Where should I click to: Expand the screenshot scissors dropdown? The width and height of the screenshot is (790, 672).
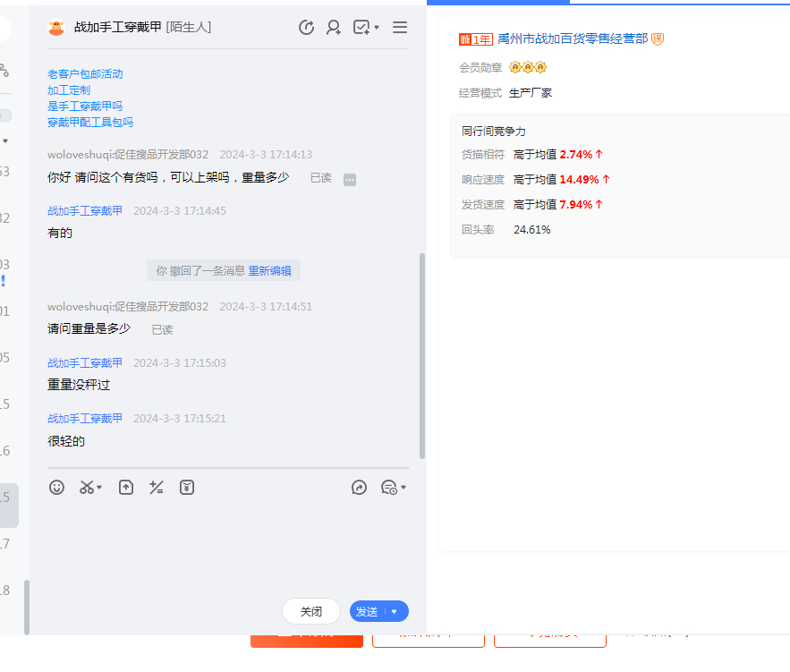click(x=99, y=488)
